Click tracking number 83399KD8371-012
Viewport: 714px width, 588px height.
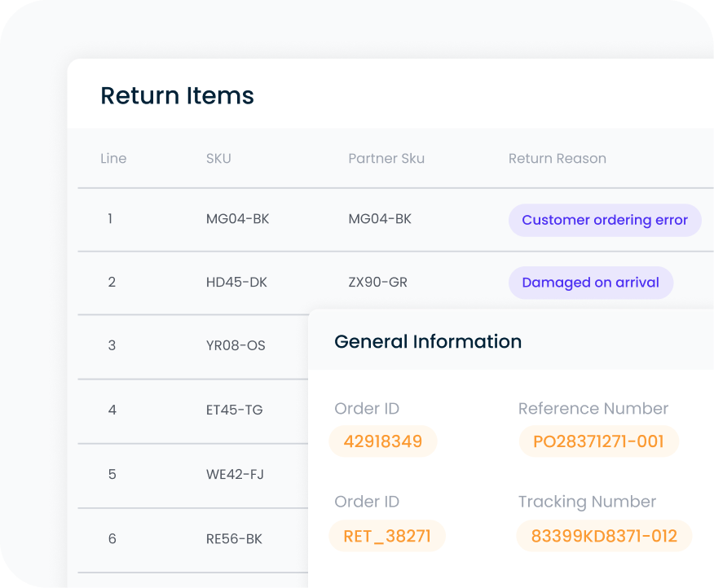pos(604,536)
